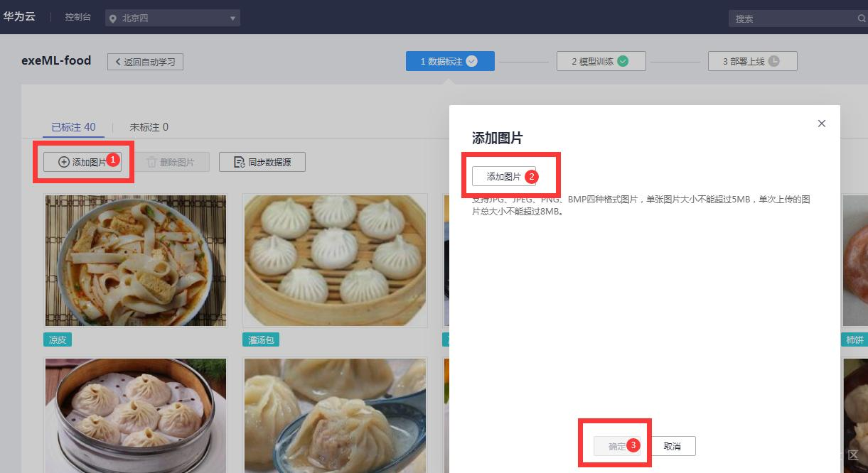The height and width of the screenshot is (473, 868).
Task: Click 添加图片 upload button inside dialog
Action: point(504,176)
